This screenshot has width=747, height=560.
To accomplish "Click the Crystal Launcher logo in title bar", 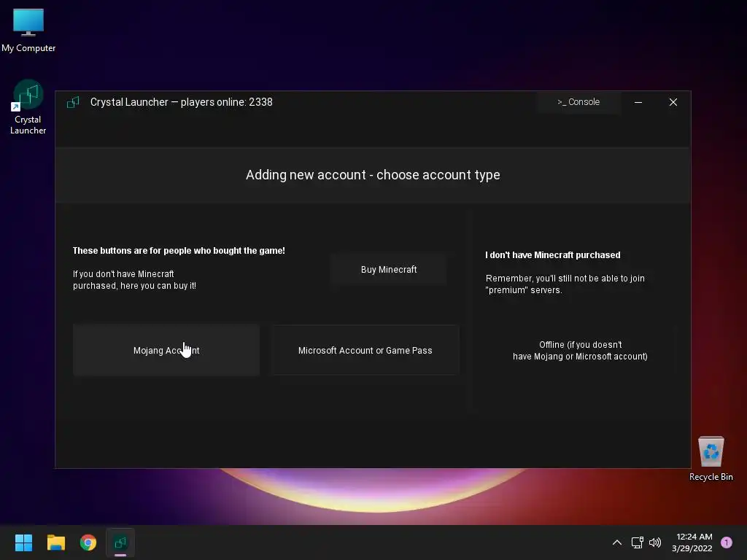I will pos(73,102).
